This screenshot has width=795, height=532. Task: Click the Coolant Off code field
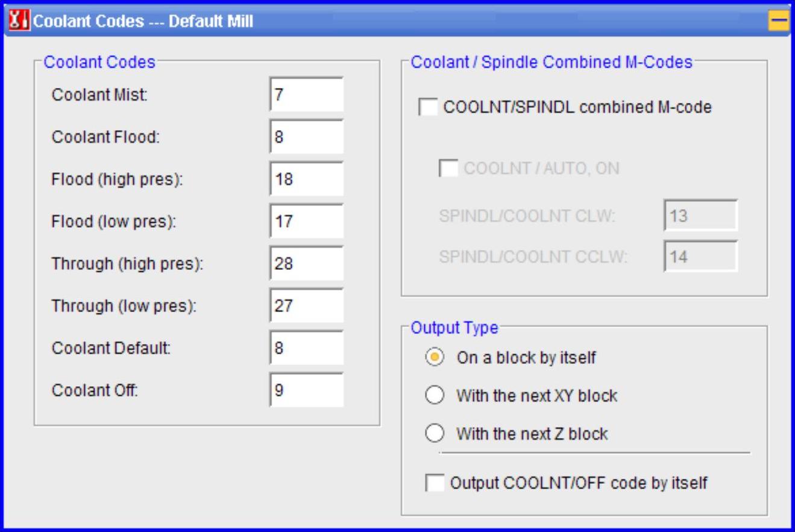point(307,390)
